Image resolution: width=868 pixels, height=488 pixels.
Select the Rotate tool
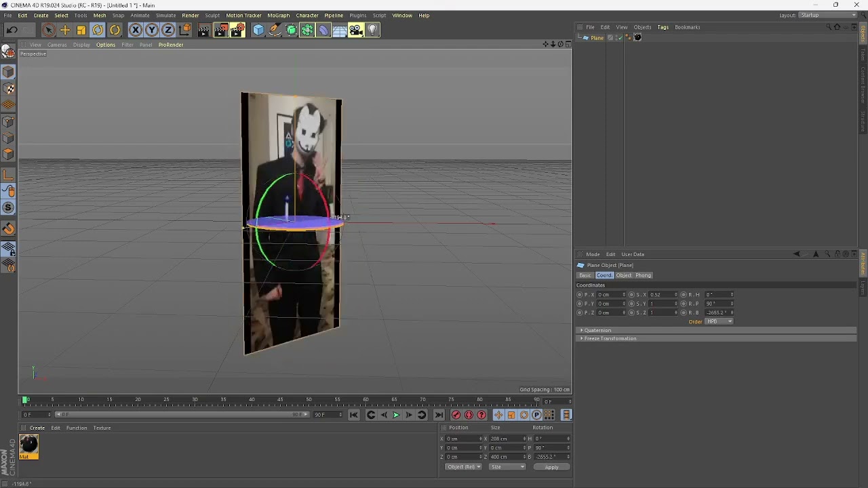click(98, 30)
